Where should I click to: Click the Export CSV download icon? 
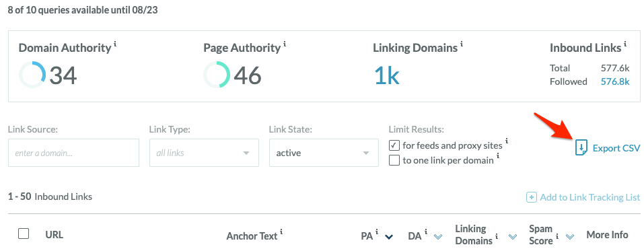(581, 148)
